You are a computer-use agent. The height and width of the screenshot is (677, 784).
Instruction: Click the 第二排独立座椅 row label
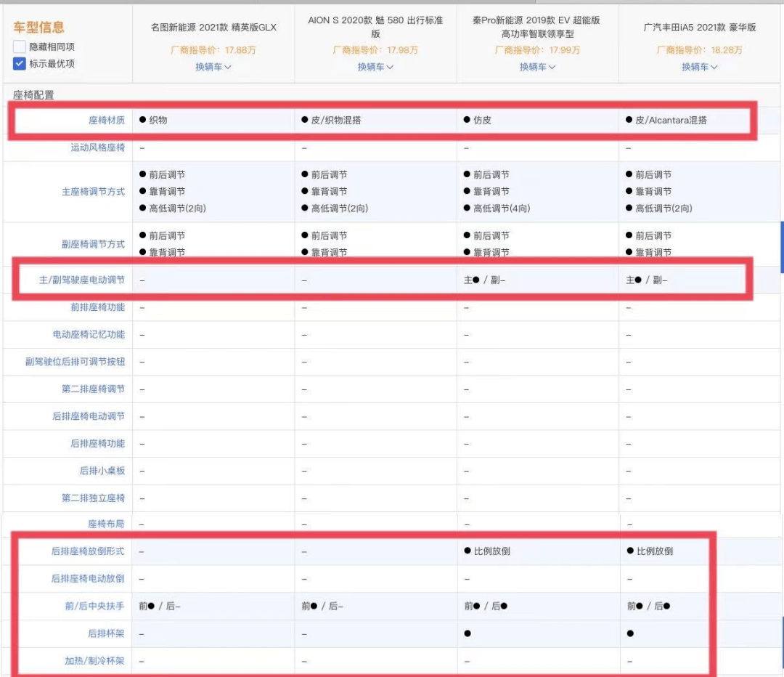[93, 498]
